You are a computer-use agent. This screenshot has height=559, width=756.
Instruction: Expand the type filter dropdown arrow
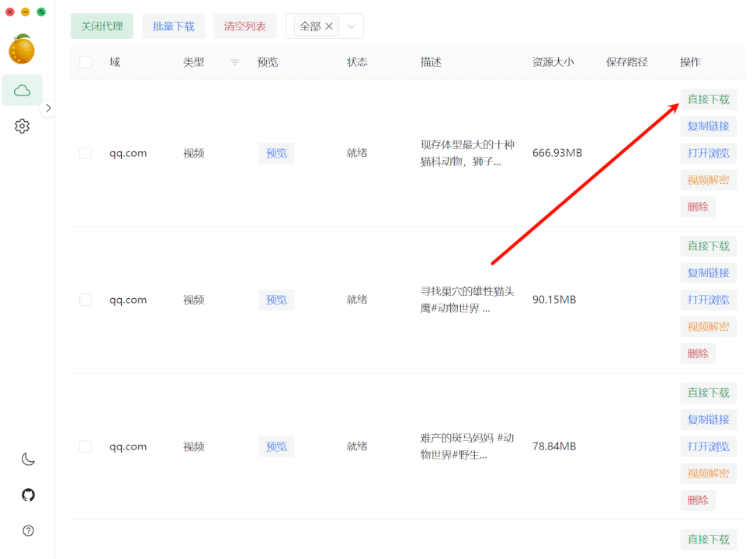click(351, 26)
